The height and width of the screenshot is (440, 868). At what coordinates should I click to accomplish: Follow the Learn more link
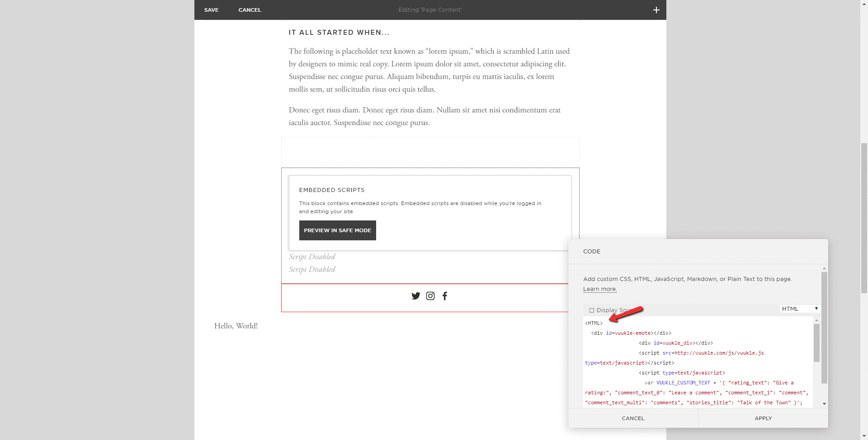tap(599, 289)
